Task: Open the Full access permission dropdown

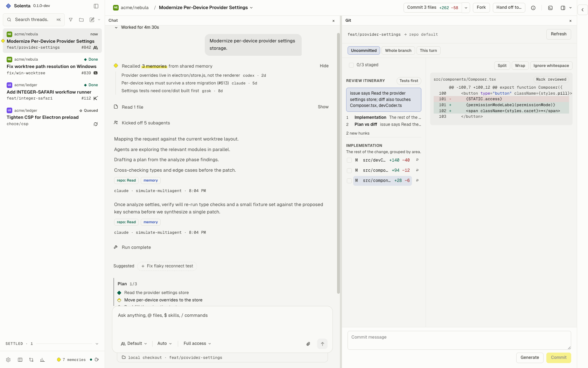Action: (197, 343)
